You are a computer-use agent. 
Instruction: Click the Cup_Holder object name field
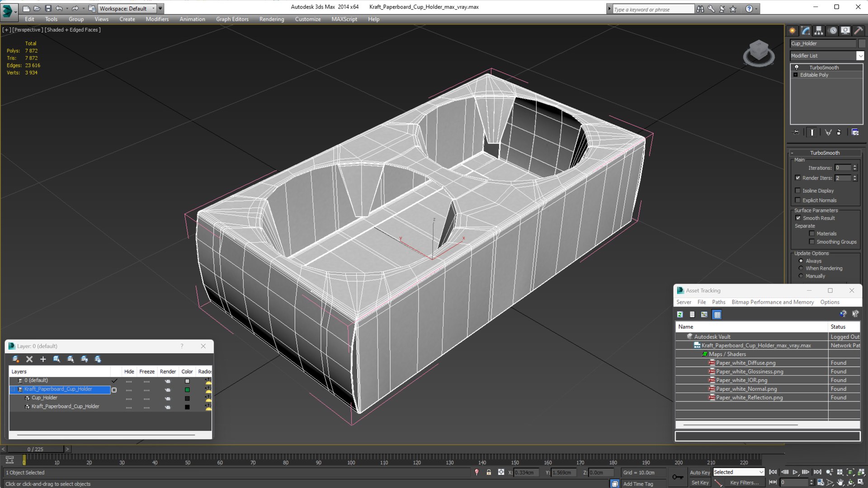pyautogui.click(x=823, y=43)
